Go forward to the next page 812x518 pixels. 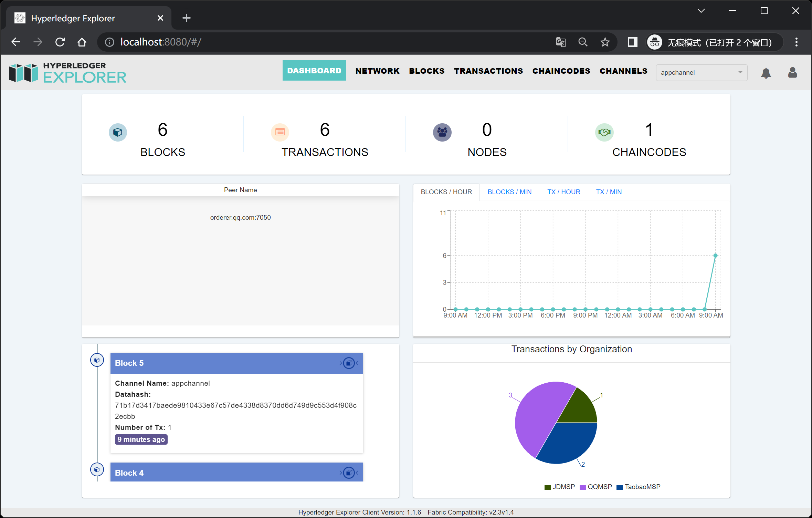[38, 42]
